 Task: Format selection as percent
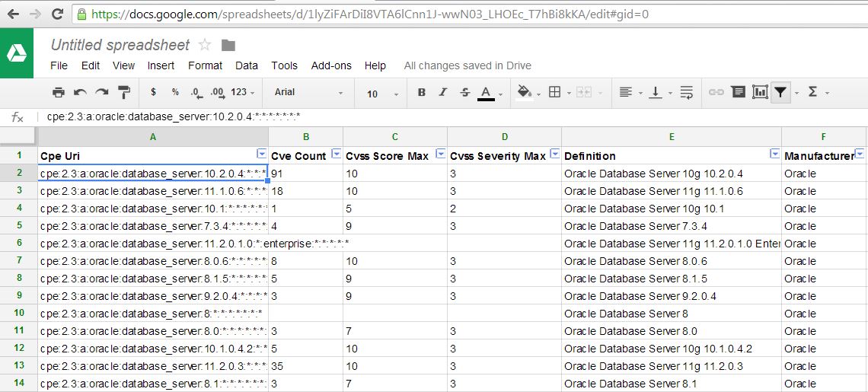[175, 92]
